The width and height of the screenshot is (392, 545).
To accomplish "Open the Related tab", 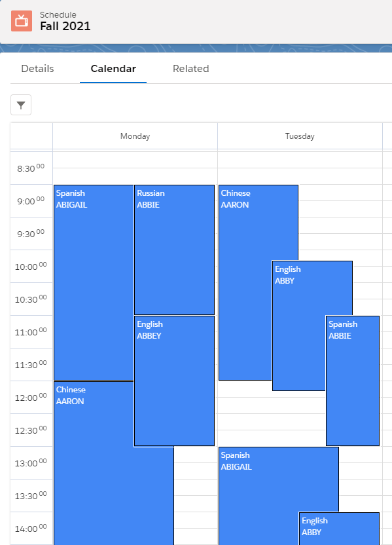I will pyautogui.click(x=191, y=69).
